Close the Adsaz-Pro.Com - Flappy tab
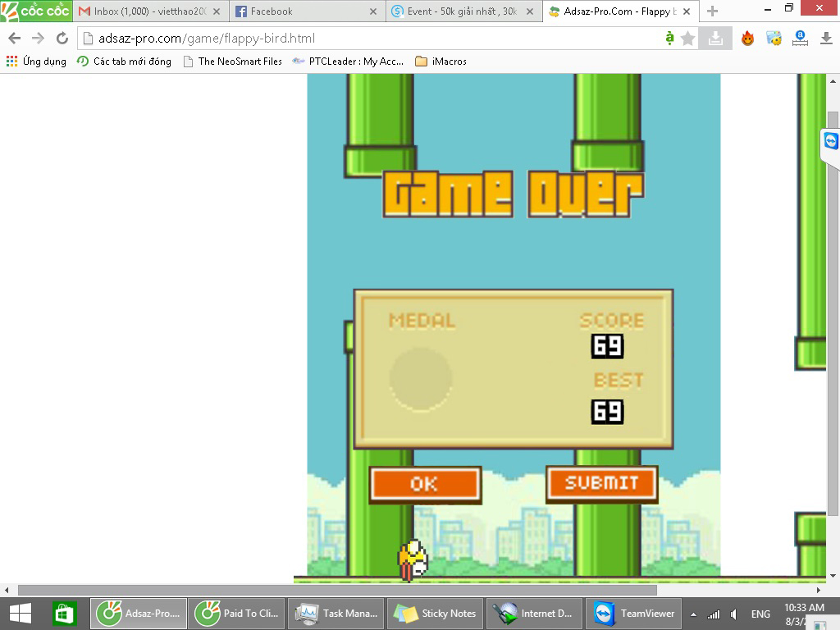The width and height of the screenshot is (840, 630). (687, 11)
